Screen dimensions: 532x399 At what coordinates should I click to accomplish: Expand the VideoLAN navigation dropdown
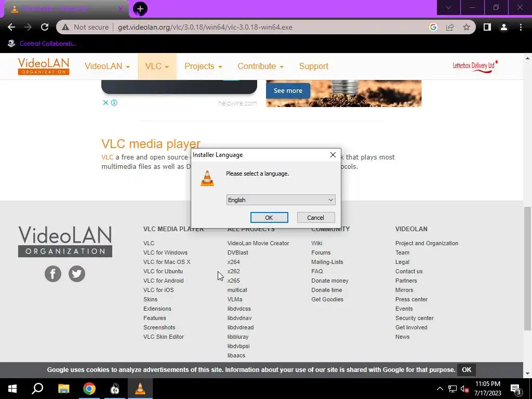pos(107,66)
